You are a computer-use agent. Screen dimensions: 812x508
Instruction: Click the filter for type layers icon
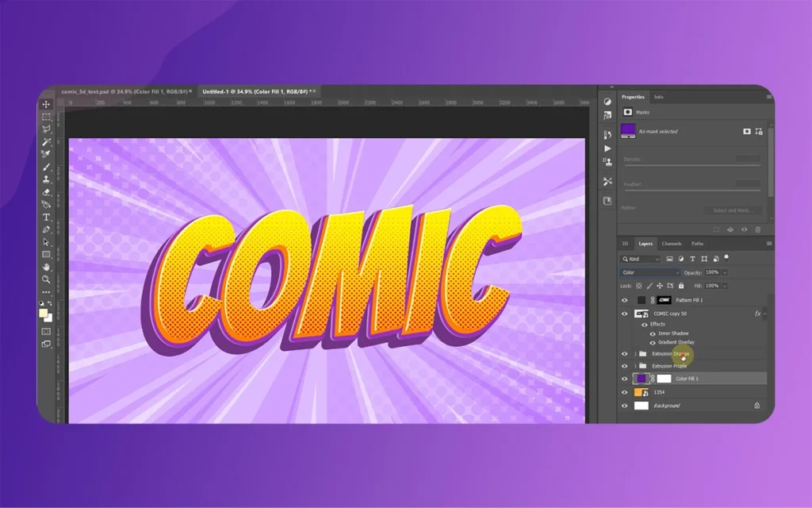click(x=692, y=259)
